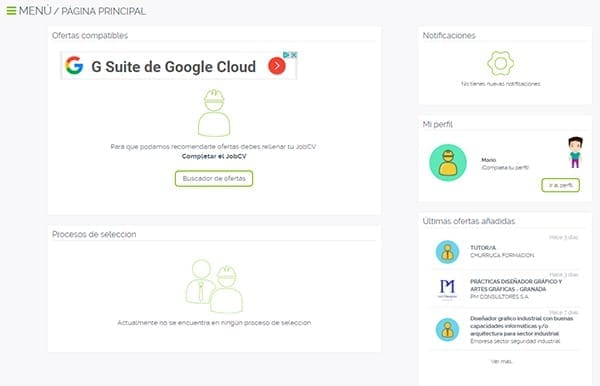
Task: Click the Mario profile name
Action: (x=489, y=160)
